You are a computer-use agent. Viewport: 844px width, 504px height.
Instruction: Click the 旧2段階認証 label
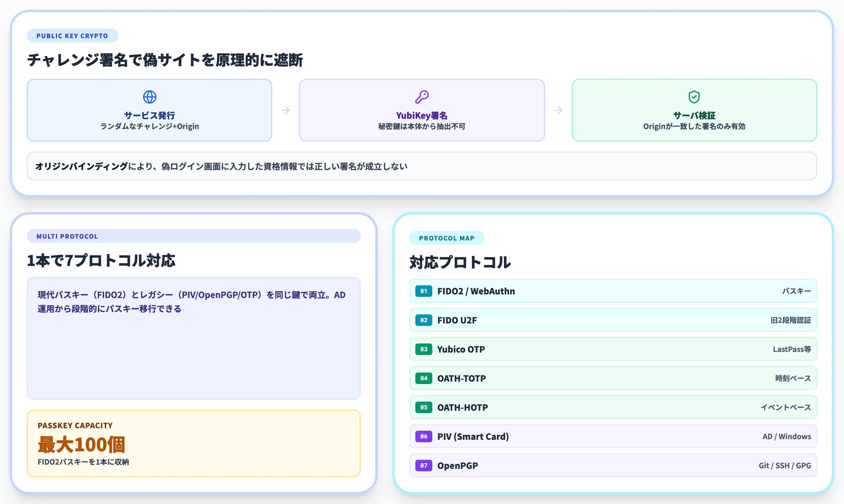click(x=791, y=320)
